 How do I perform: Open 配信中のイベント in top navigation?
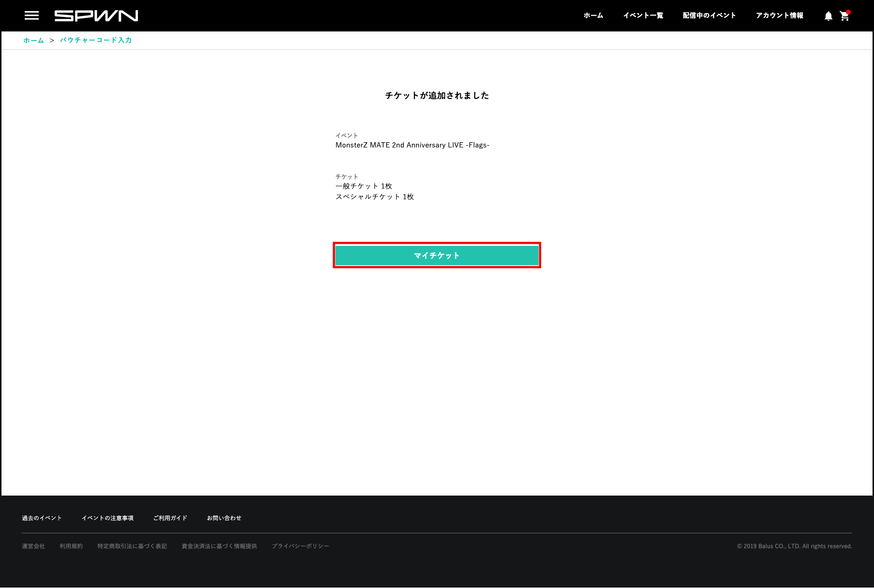click(709, 15)
